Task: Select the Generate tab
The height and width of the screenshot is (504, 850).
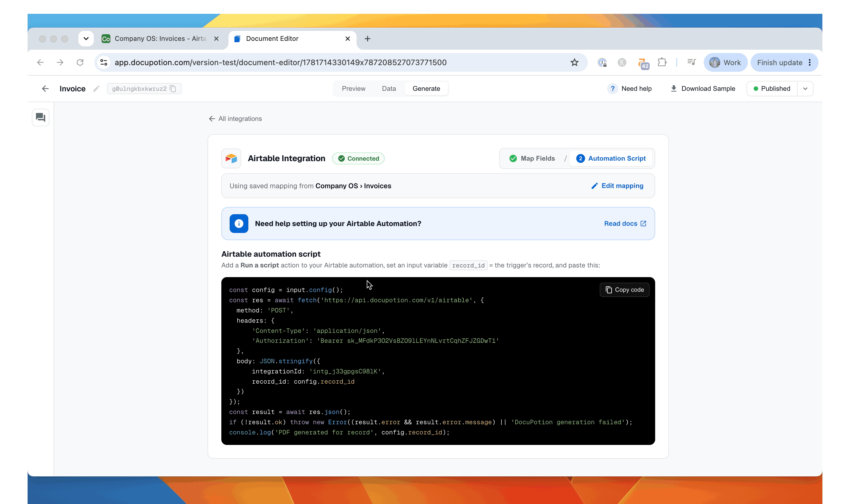Action: click(426, 89)
